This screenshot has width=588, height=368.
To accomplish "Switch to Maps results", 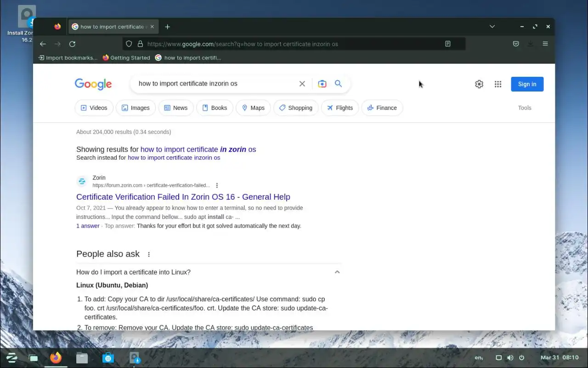I will (253, 108).
